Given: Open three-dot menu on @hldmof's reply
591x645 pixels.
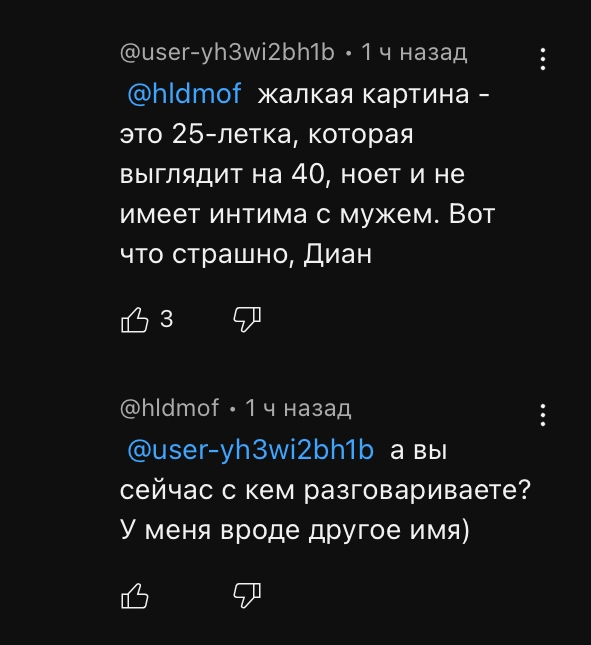Looking at the screenshot, I should point(543,415).
